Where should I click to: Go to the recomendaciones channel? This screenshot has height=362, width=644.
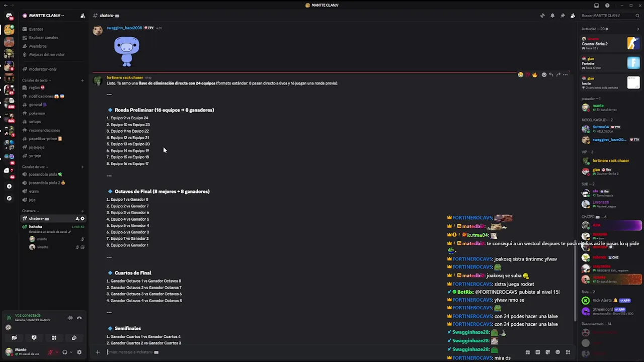pyautogui.click(x=44, y=130)
